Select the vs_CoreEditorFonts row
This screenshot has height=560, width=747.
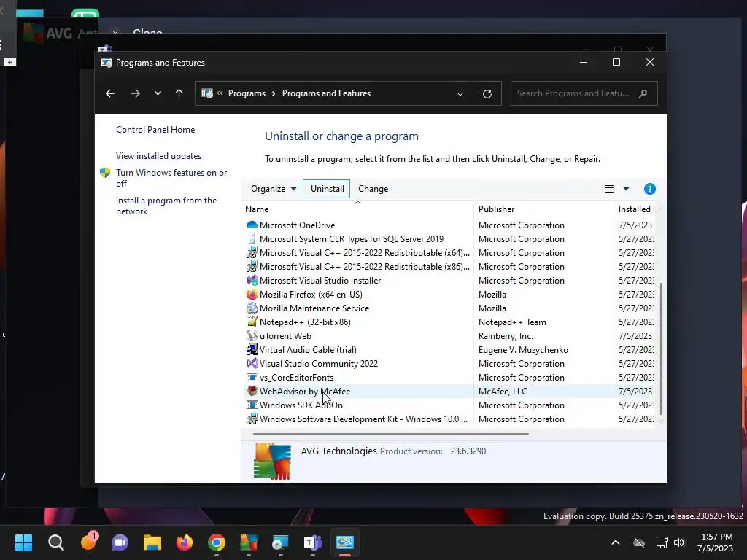click(449, 378)
